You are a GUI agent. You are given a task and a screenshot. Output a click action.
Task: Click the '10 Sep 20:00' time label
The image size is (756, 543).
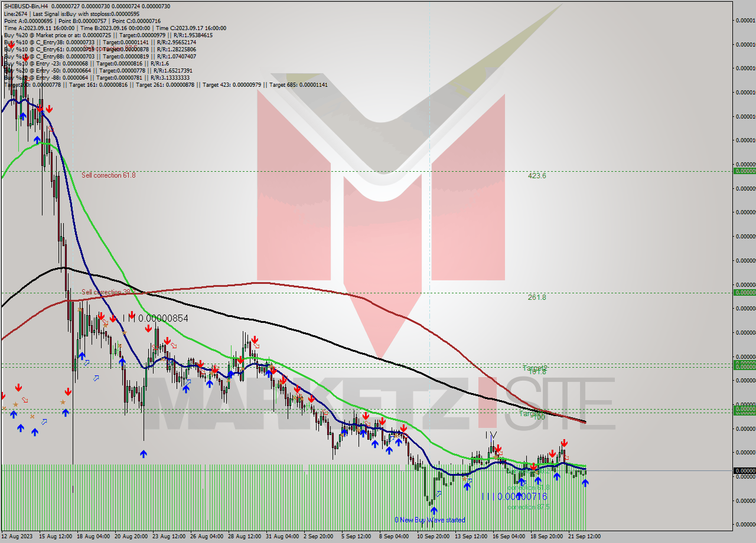pos(434,537)
